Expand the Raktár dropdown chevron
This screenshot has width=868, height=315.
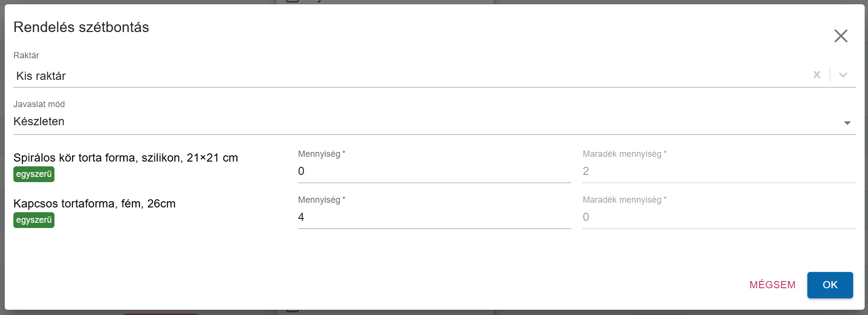click(843, 75)
